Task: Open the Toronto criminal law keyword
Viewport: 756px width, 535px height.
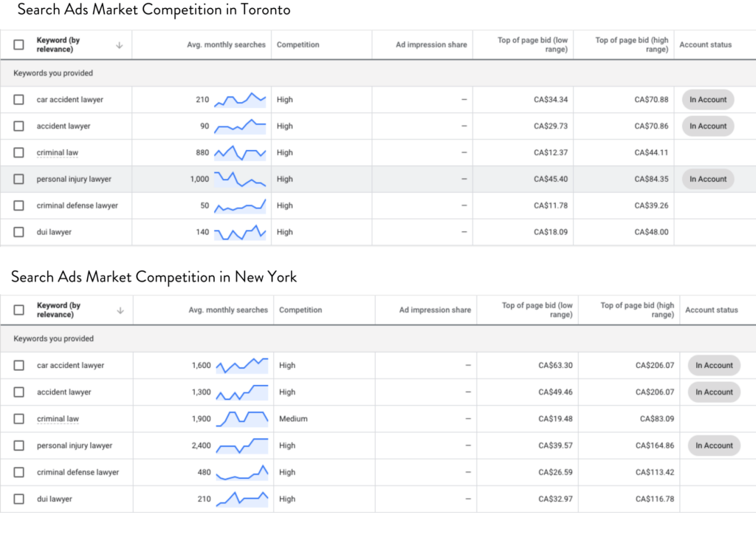Action: coord(58,153)
